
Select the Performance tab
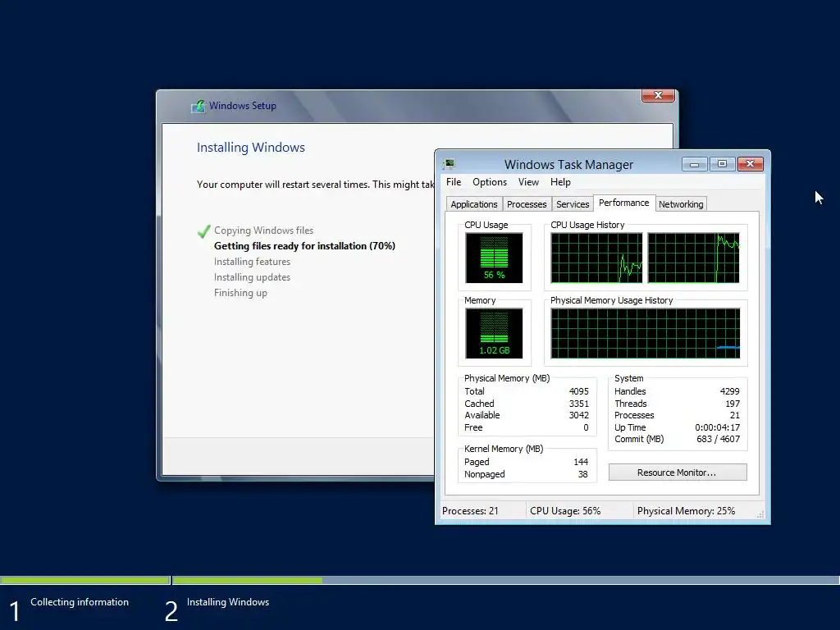point(623,203)
